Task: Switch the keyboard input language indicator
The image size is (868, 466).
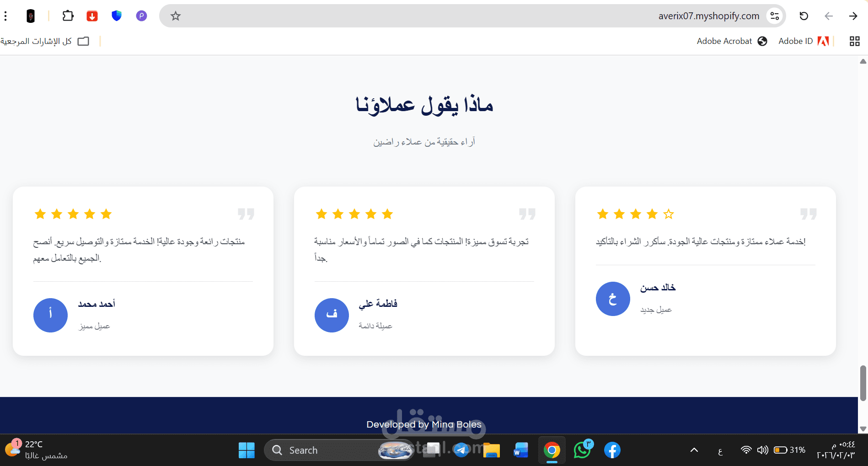Action: tap(720, 451)
